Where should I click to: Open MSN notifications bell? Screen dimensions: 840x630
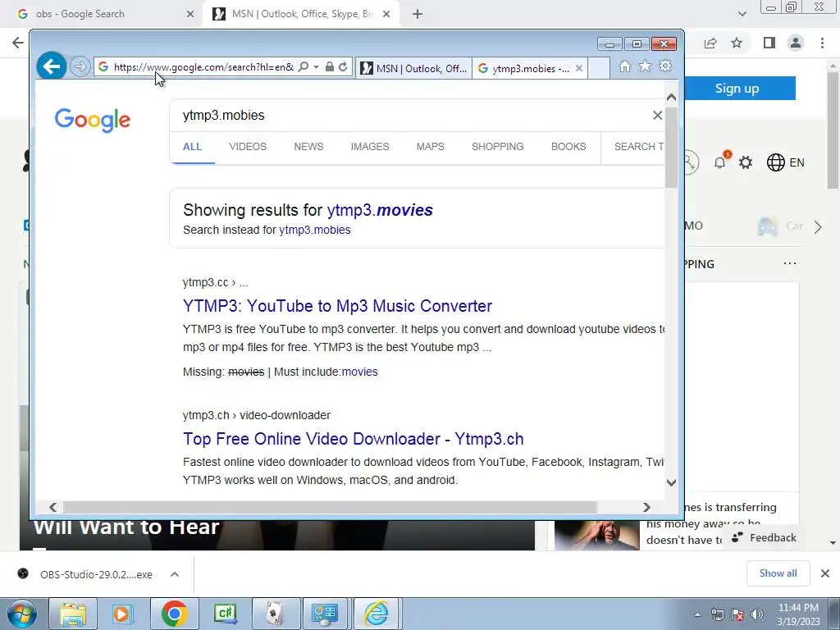720,162
